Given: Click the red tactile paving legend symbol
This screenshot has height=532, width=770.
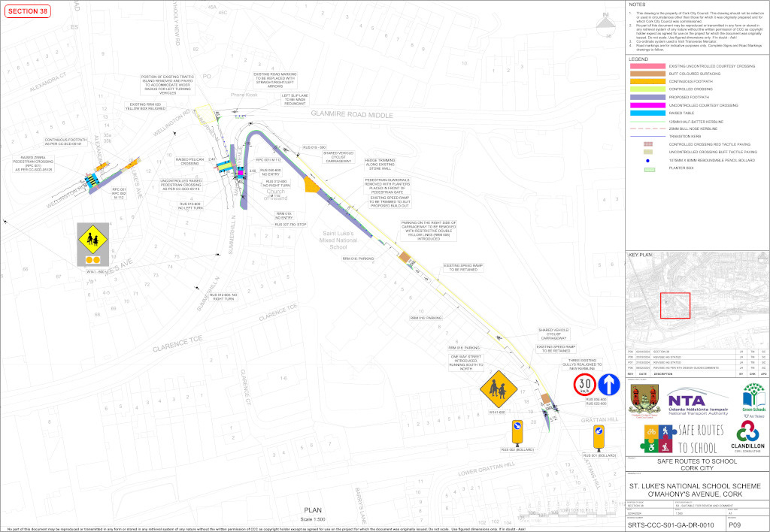Looking at the screenshot, I should coord(648,144).
